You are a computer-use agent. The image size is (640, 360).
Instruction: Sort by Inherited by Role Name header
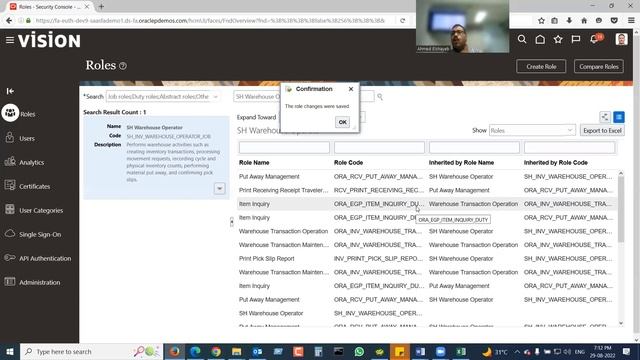tap(461, 162)
